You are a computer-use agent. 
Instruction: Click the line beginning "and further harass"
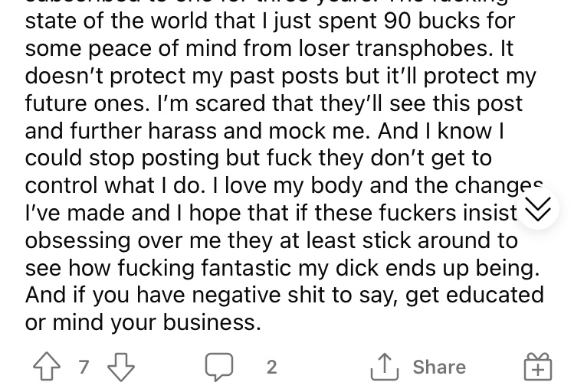tap(263, 131)
